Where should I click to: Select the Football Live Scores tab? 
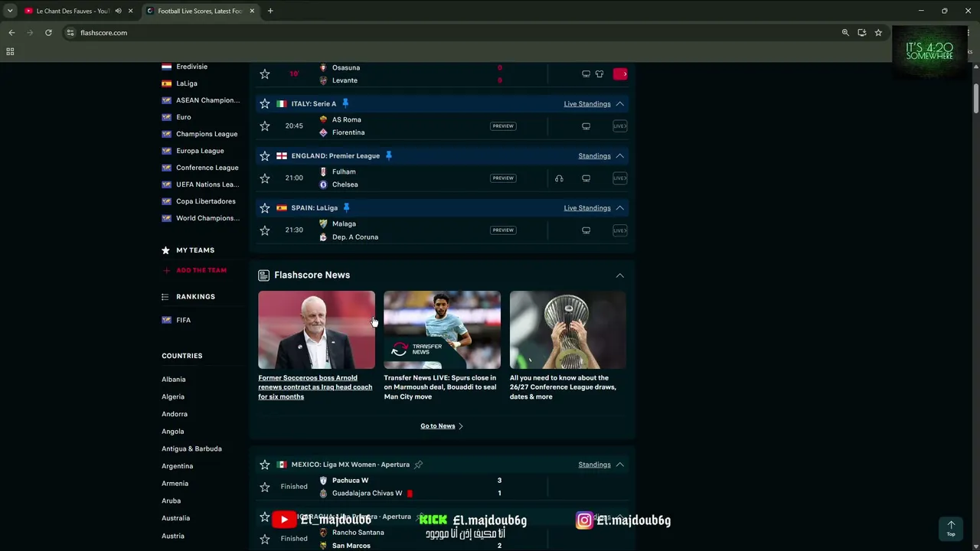pyautogui.click(x=200, y=11)
